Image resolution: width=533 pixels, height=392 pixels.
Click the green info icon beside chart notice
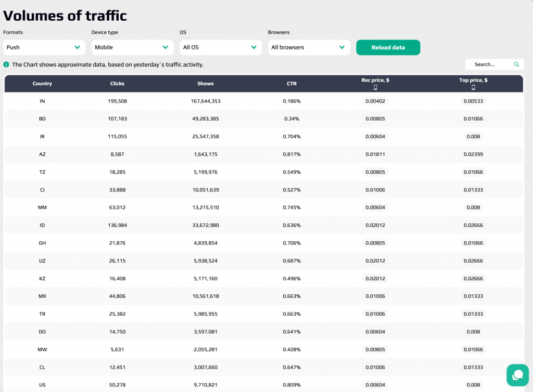6,64
